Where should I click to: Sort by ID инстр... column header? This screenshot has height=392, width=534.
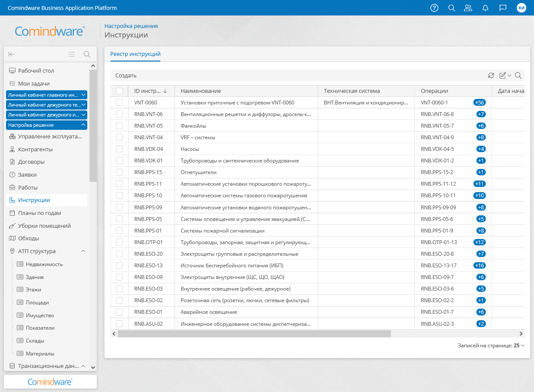pyautogui.click(x=151, y=91)
